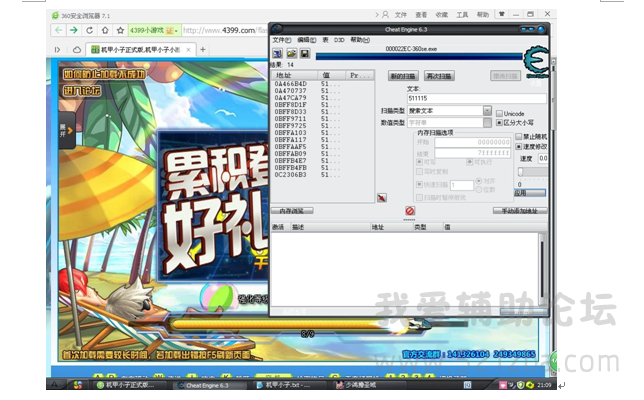The width and height of the screenshot is (644, 400).
Task: Toggle the 区分大小写 case-sensitive checkbox
Action: (499, 122)
